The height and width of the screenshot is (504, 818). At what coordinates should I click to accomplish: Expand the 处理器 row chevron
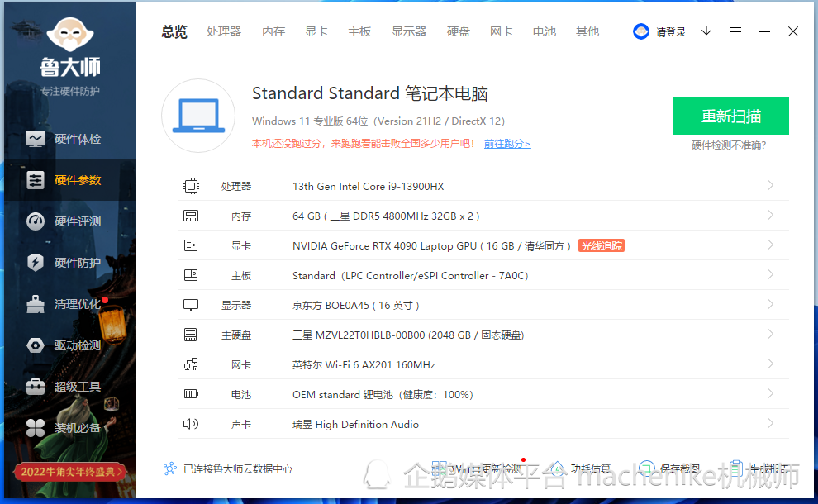(x=771, y=185)
